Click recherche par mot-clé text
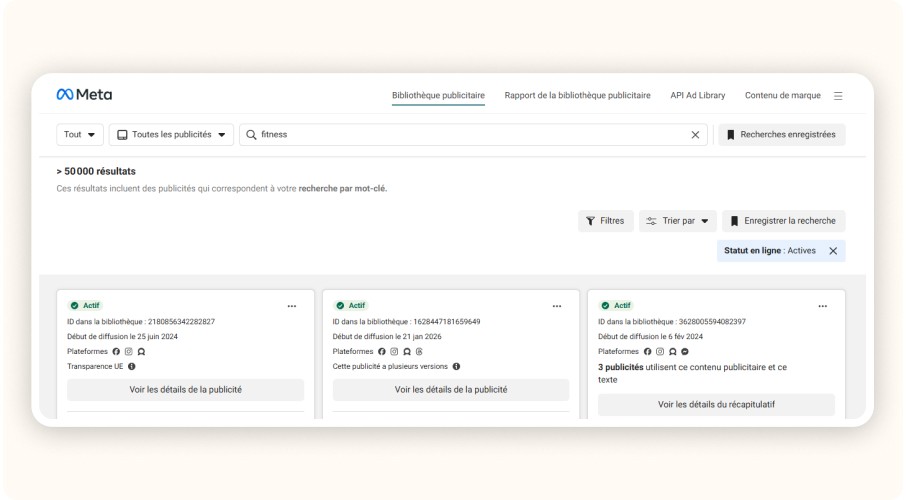Screen dimensions: 906x500 point(343,188)
